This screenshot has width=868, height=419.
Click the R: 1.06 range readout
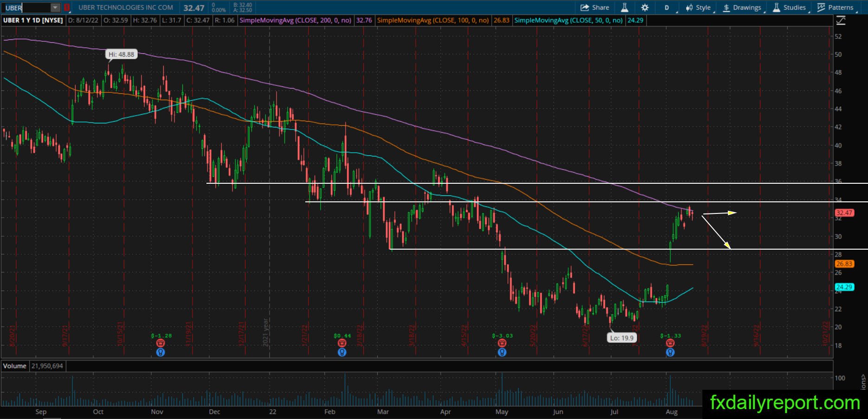(225, 20)
